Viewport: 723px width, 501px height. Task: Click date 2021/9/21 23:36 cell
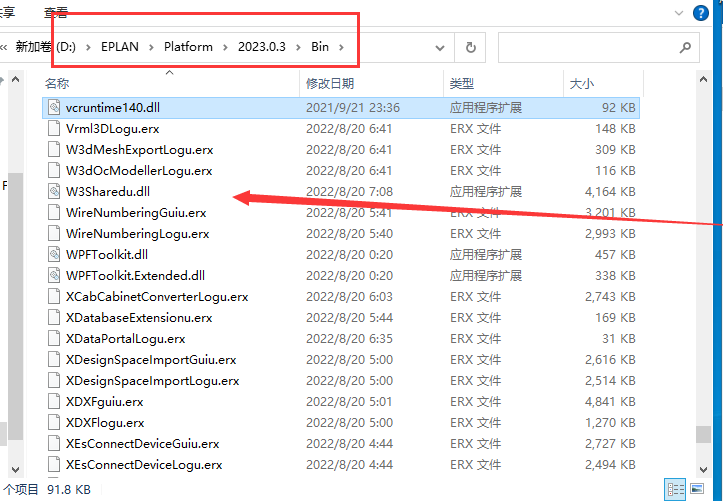point(353,107)
